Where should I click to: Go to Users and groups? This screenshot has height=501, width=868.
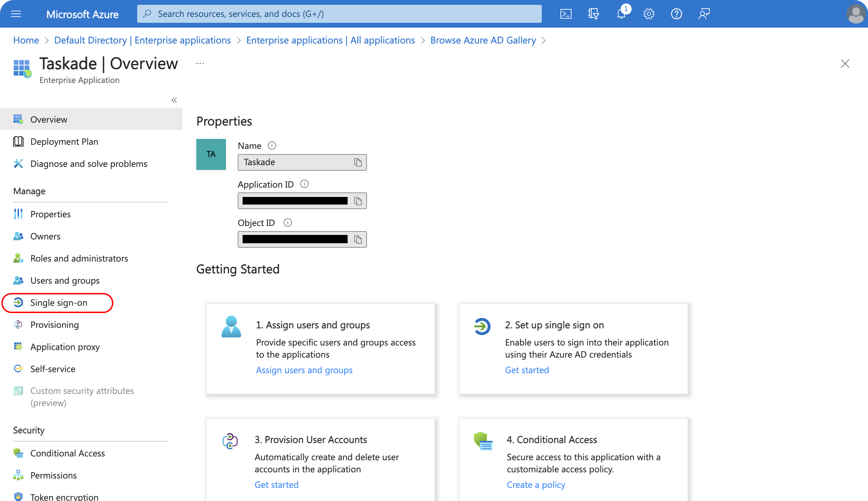click(x=65, y=281)
